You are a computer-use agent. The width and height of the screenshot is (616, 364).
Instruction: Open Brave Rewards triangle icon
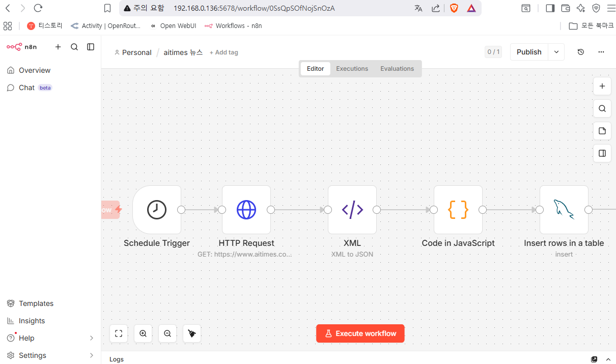pos(471,8)
